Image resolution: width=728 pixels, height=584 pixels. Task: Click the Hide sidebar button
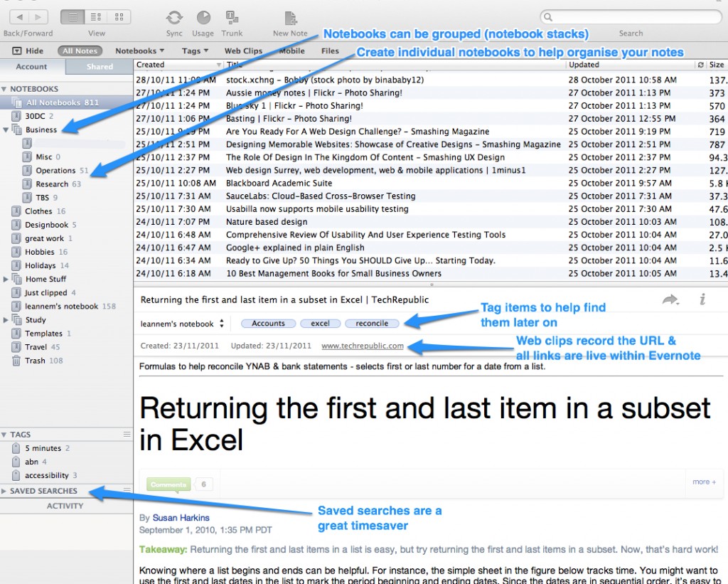pos(28,51)
